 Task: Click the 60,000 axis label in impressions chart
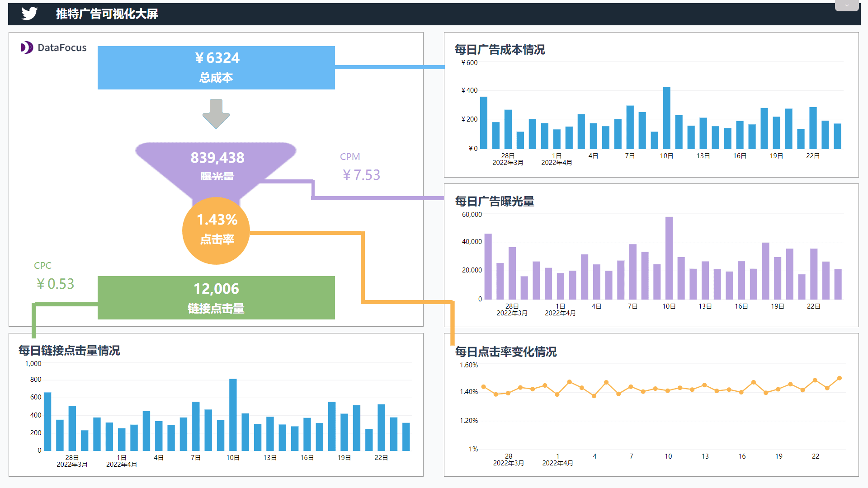472,215
